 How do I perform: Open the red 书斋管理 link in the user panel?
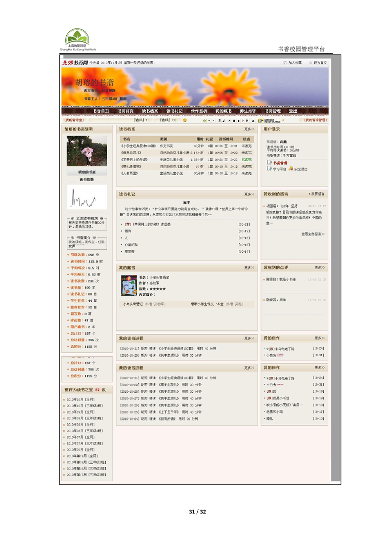point(280,163)
